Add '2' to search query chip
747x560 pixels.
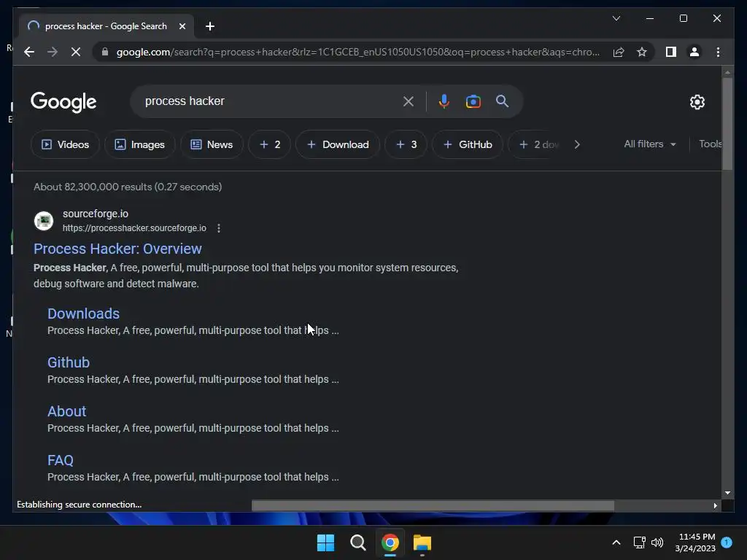click(x=270, y=144)
